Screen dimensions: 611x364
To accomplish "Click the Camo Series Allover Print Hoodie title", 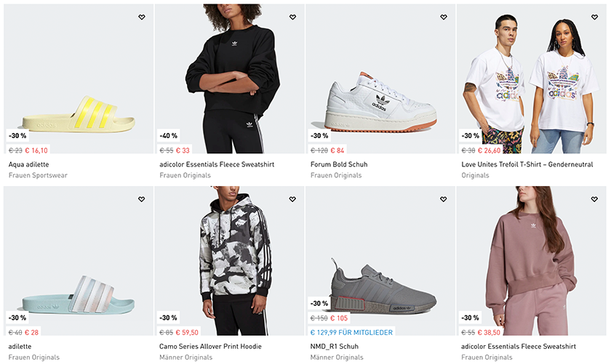I will click(210, 347).
